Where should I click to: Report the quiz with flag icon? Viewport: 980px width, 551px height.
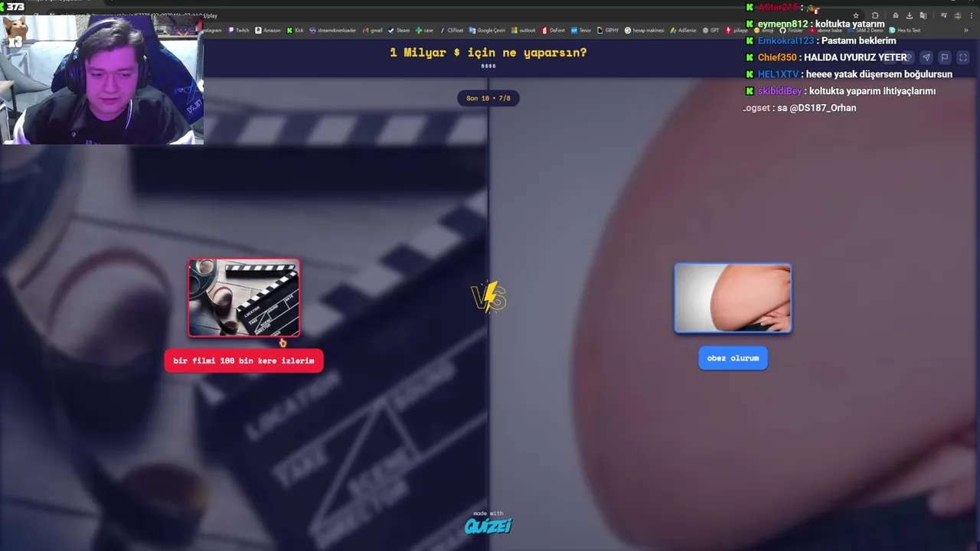tap(944, 57)
